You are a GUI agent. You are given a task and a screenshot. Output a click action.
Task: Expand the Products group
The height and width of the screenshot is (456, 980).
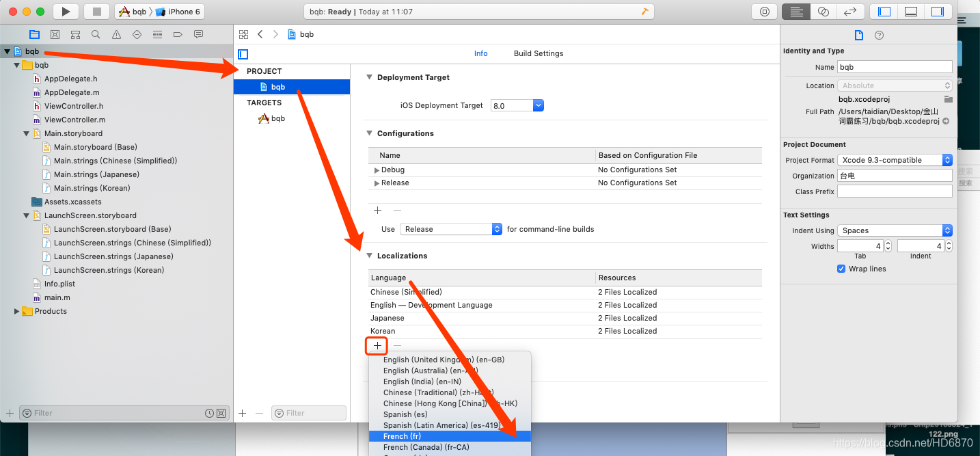pyautogui.click(x=17, y=311)
